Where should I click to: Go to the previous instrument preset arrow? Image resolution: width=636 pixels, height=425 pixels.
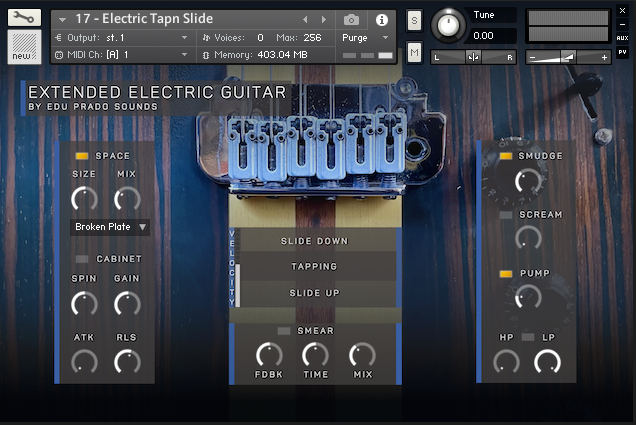pos(306,19)
